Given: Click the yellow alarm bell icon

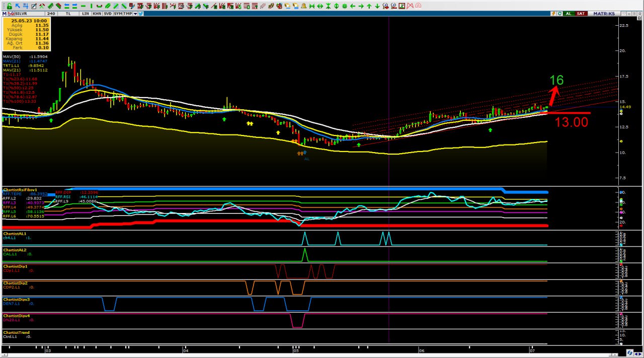Looking at the screenshot, I should (x=303, y=6).
